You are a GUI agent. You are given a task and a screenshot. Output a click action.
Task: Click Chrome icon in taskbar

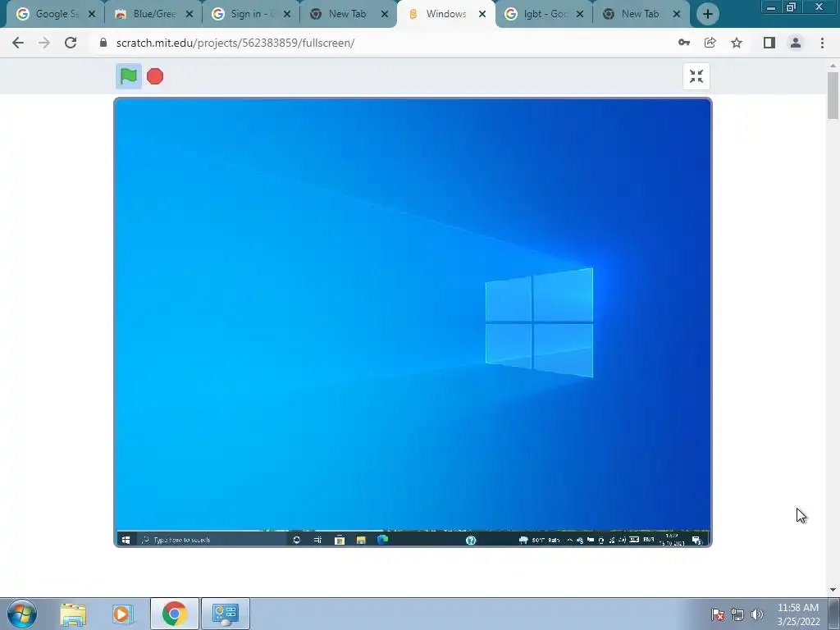pyautogui.click(x=175, y=614)
